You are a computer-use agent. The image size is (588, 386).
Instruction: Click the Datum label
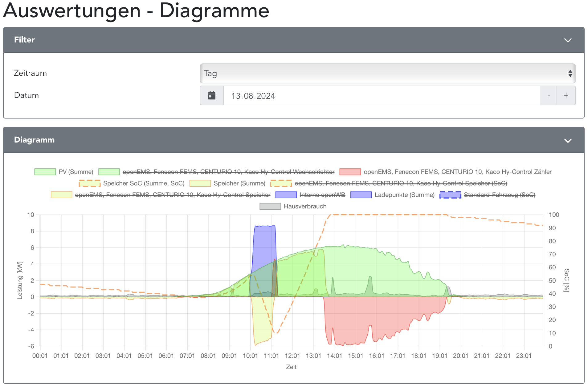27,95
